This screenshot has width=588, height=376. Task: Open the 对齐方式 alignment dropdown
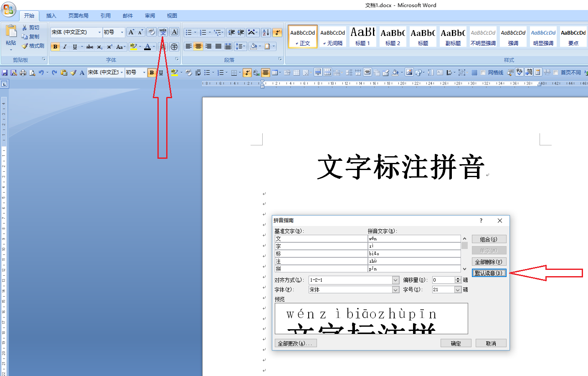click(x=395, y=280)
